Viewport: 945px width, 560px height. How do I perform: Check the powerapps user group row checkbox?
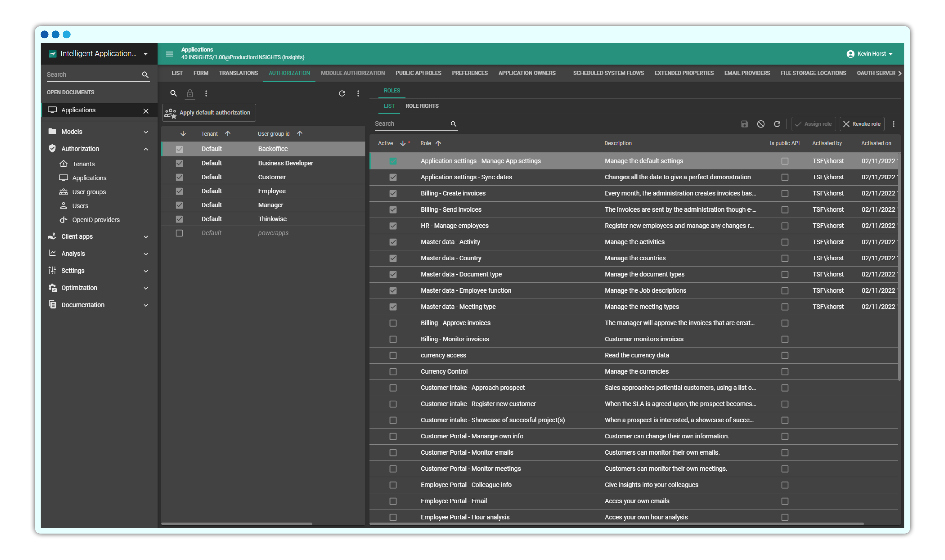pos(179,233)
